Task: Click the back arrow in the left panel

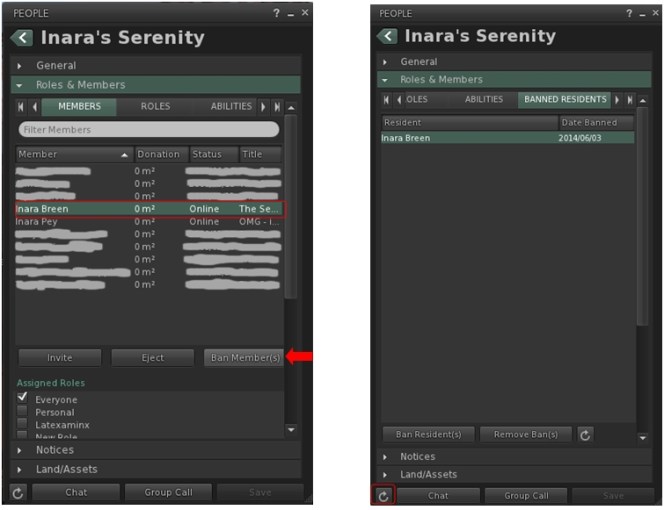Action: coord(22,38)
